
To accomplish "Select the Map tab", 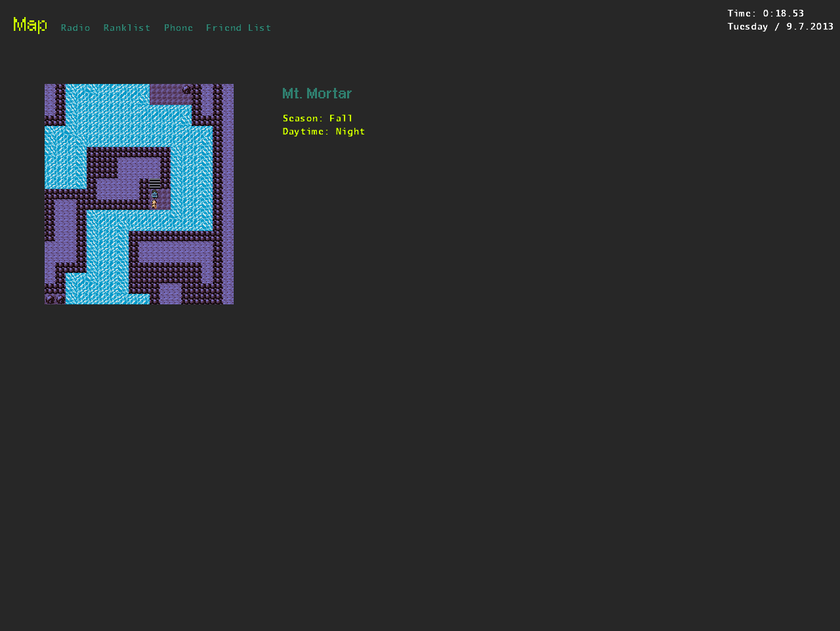I will (30, 25).
